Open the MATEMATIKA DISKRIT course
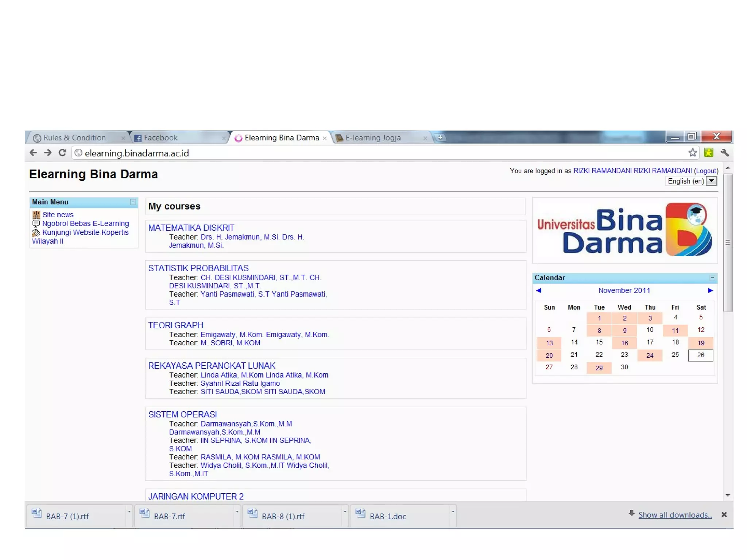The image size is (747, 560). 191,228
